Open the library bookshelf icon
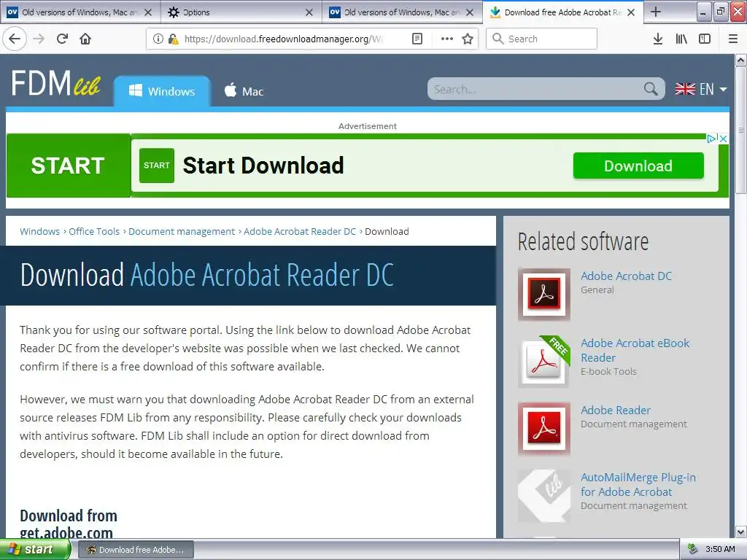The image size is (747, 560). tap(681, 39)
